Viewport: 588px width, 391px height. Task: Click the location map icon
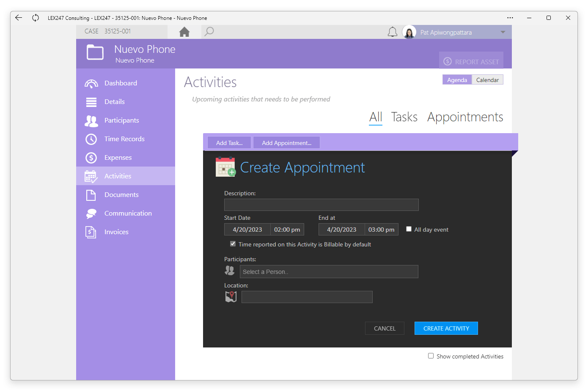pyautogui.click(x=231, y=297)
